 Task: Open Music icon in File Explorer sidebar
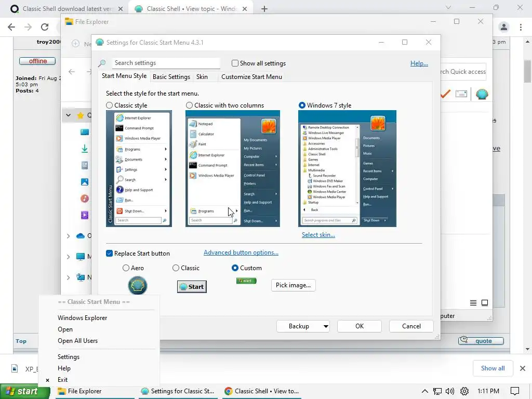tap(85, 198)
